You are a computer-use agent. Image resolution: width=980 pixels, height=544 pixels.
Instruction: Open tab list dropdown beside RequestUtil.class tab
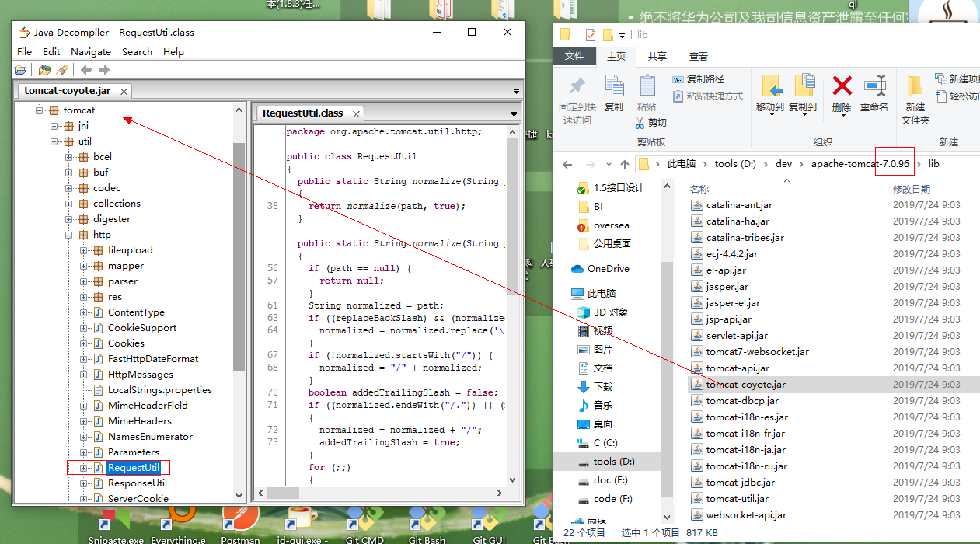coord(514,113)
